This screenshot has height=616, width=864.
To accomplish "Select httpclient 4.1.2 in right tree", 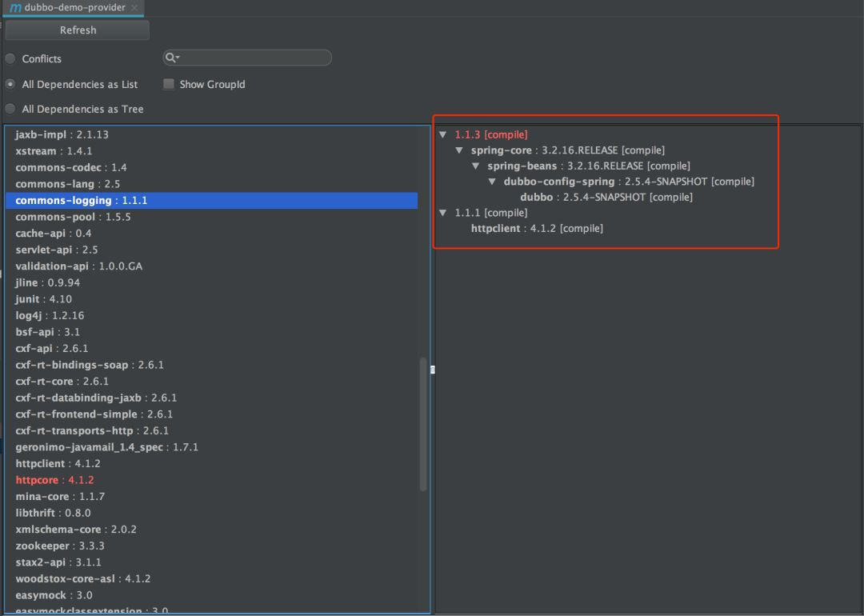I will pyautogui.click(x=536, y=229).
